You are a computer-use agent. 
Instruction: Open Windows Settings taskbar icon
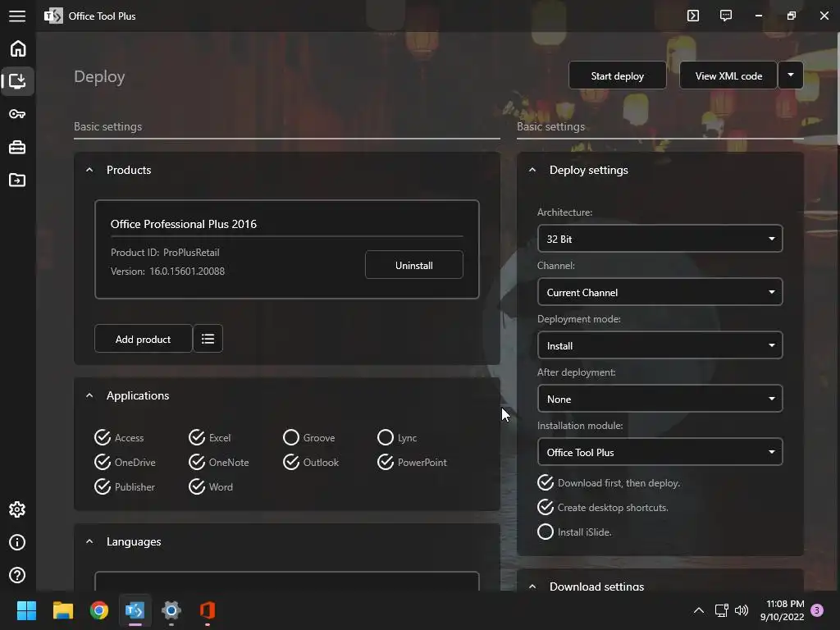(x=171, y=610)
